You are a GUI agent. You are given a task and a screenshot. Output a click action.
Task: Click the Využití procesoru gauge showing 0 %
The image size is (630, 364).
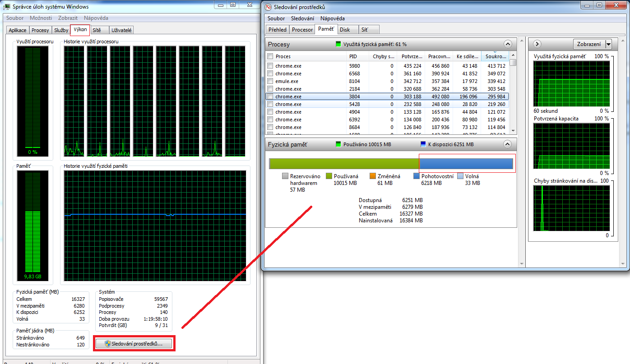click(x=32, y=101)
